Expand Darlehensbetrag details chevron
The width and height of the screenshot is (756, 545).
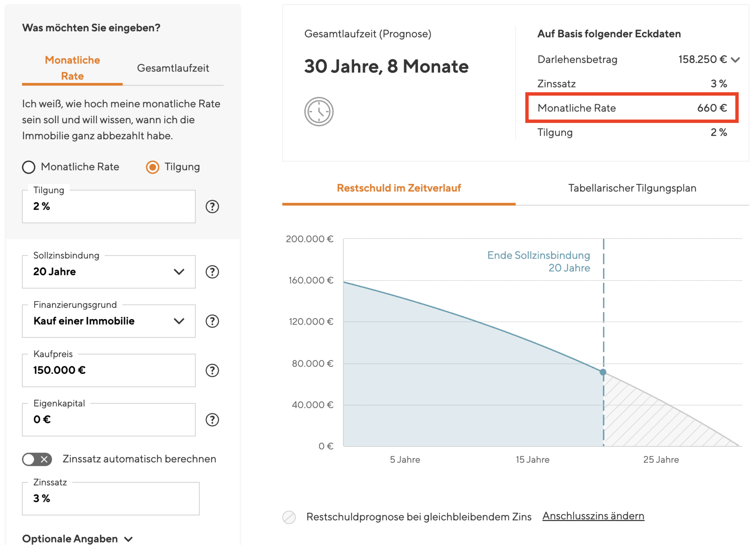point(735,60)
